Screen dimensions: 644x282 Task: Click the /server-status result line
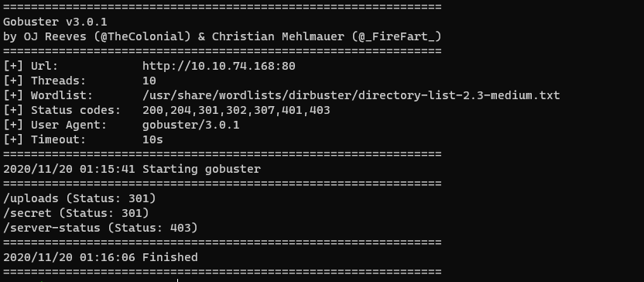[x=100, y=228]
